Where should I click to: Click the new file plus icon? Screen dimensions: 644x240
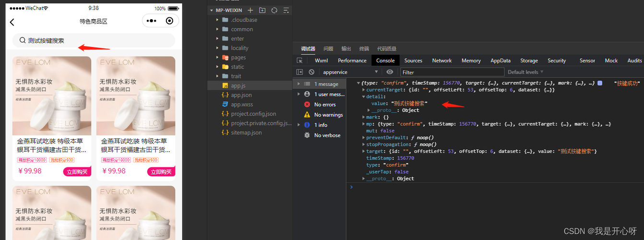[x=250, y=10]
